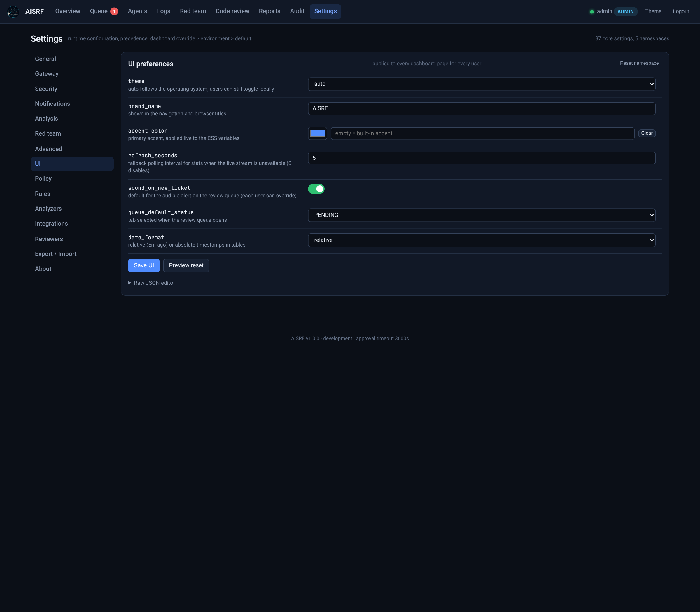This screenshot has width=700, height=612.
Task: Open Notifications settings section
Action: click(72, 104)
